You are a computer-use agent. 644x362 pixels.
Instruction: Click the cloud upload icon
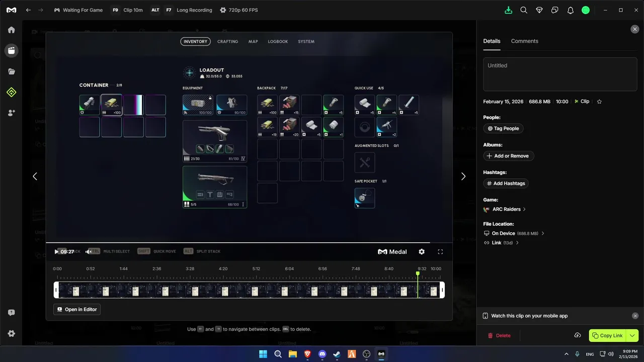click(x=578, y=335)
